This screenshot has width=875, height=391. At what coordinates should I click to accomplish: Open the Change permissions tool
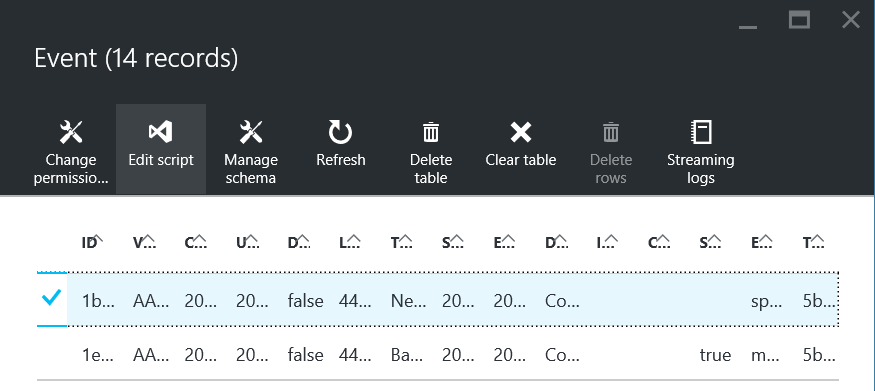coord(70,149)
